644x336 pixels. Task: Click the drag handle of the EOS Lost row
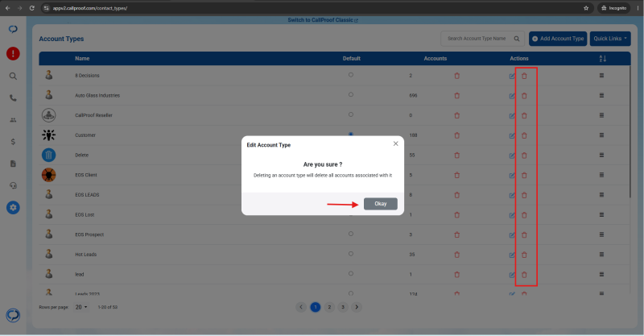pos(601,214)
